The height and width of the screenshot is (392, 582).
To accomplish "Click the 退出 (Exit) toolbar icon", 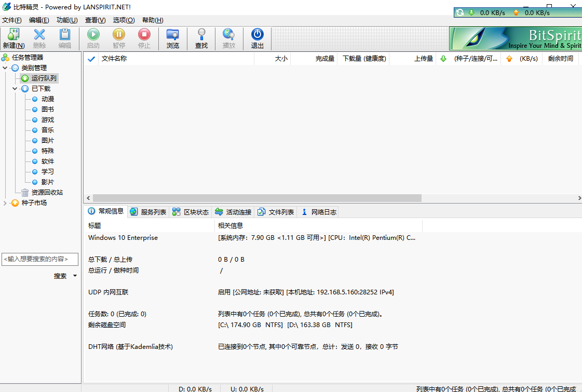I will (257, 38).
